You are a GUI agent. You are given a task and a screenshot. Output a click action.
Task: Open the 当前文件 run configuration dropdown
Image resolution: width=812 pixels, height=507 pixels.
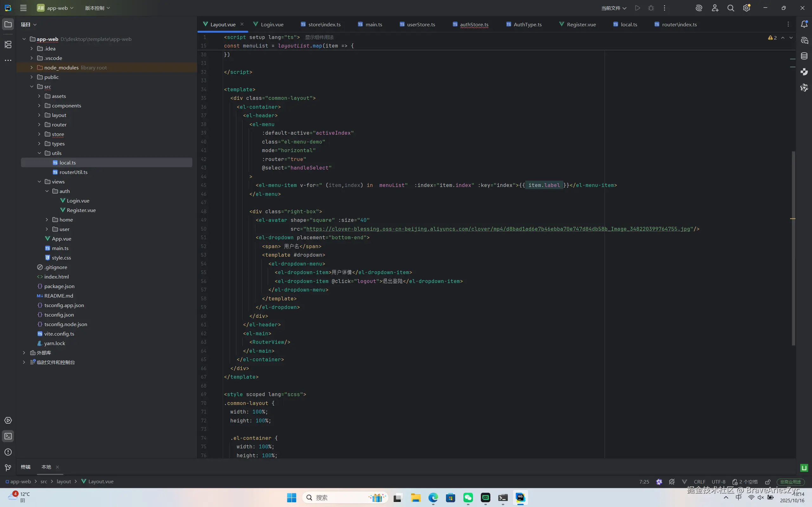(613, 8)
